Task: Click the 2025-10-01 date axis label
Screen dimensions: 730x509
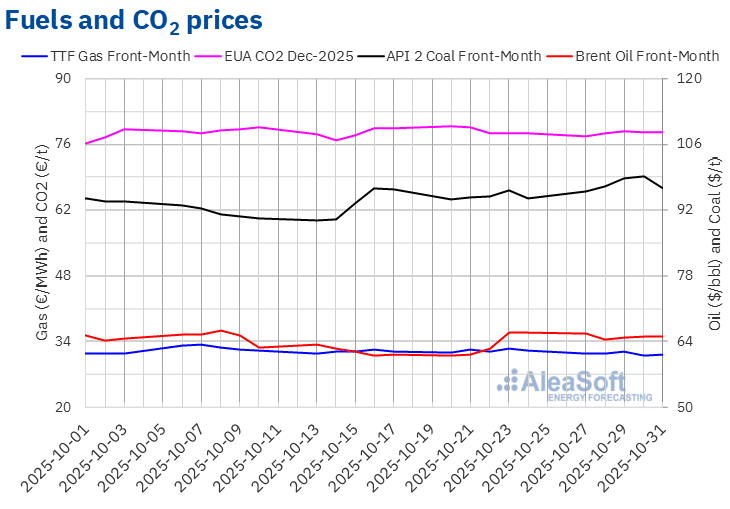Action: 62,455
